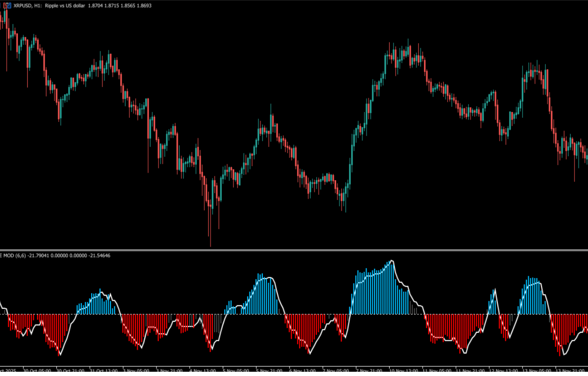Click the 6 Nov 13:00 time label

(303, 371)
